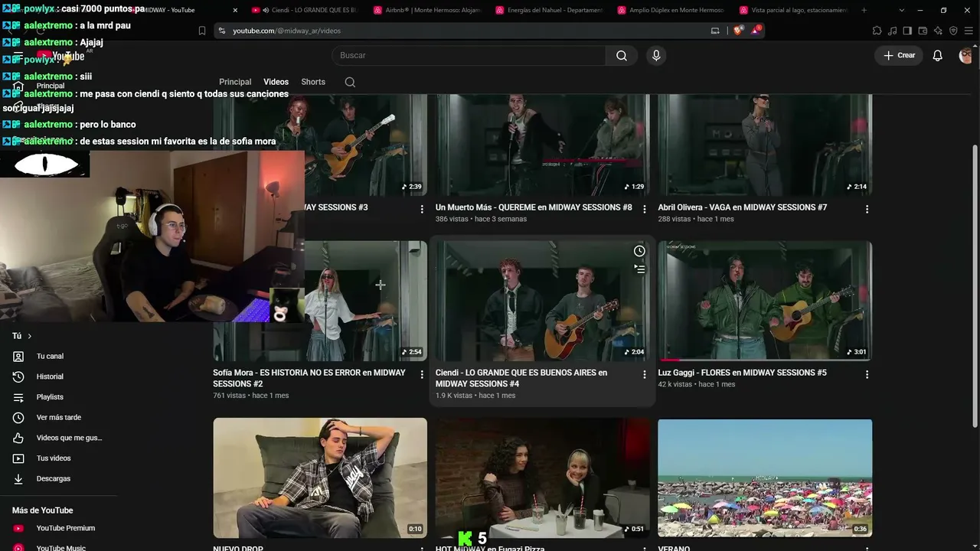Open the Tus videos sidebar icon
The width and height of the screenshot is (980, 551).
click(18, 458)
